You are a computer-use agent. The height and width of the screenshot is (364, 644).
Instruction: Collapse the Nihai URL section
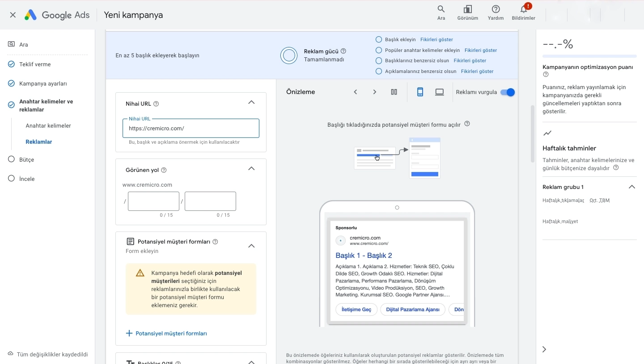(x=251, y=103)
